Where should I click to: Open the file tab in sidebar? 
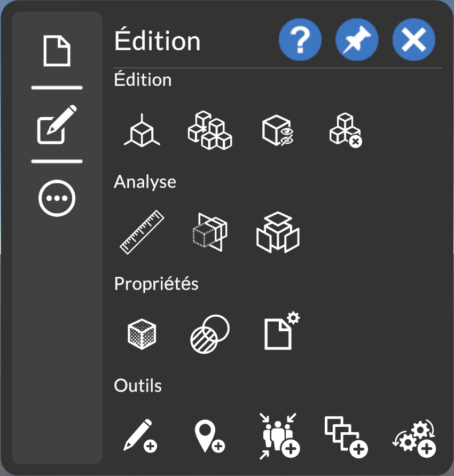57,51
